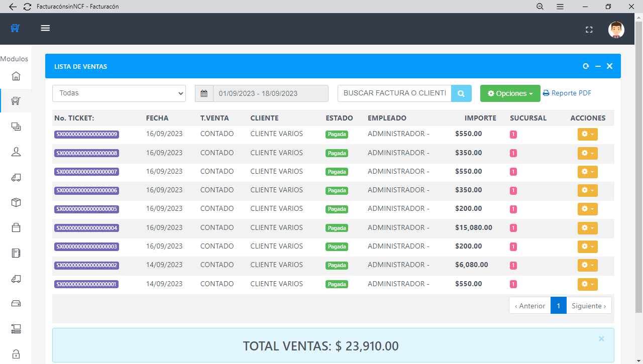Screen dimensions: 643x364
Task: Select page 1 in pagination
Action: pyautogui.click(x=558, y=306)
